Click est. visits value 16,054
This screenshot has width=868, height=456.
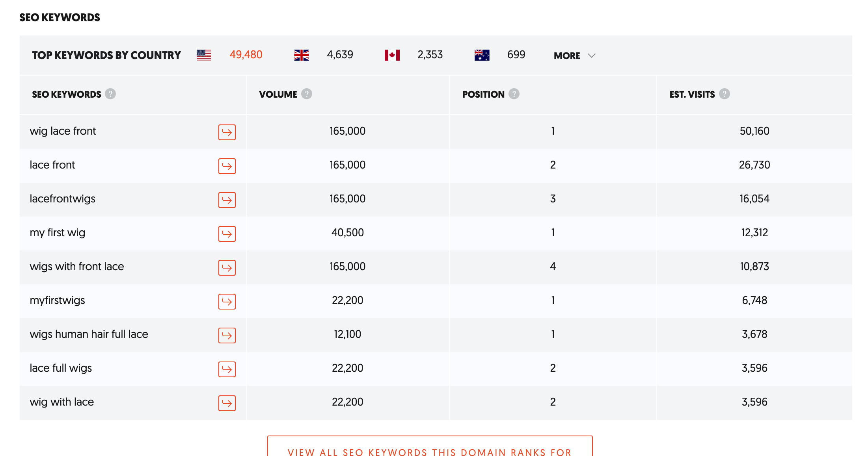pos(754,199)
